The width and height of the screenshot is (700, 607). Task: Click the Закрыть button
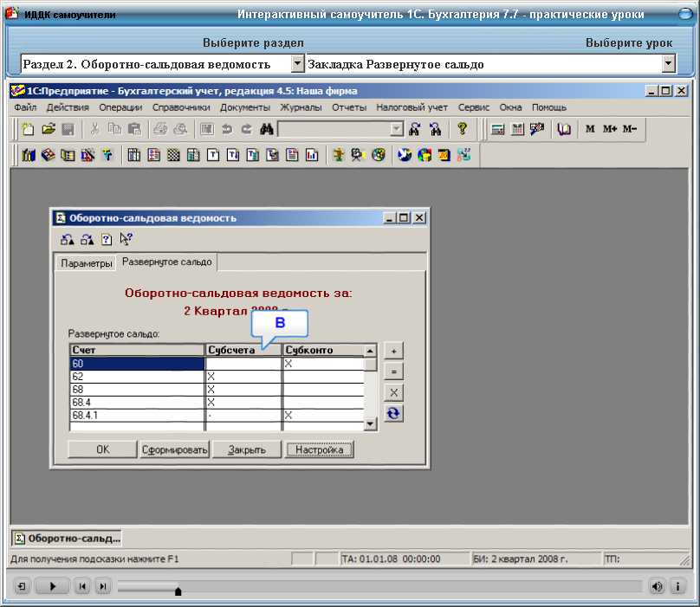click(x=247, y=449)
